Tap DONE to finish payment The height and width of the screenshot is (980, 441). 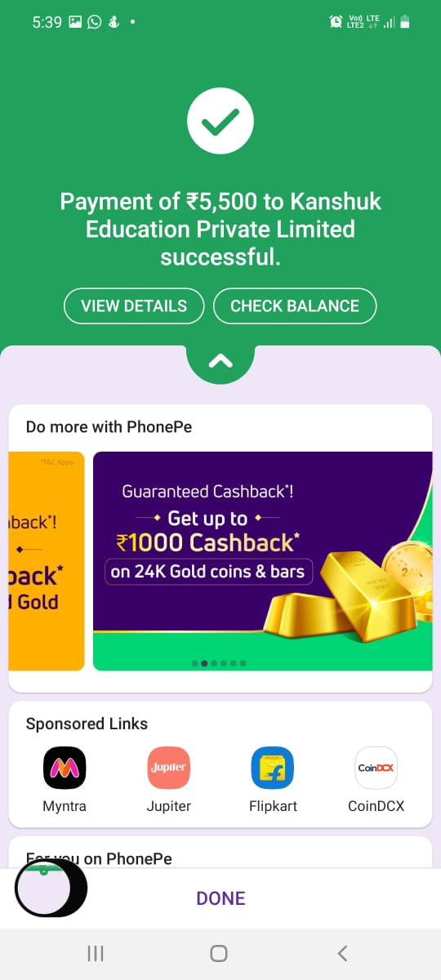220,898
